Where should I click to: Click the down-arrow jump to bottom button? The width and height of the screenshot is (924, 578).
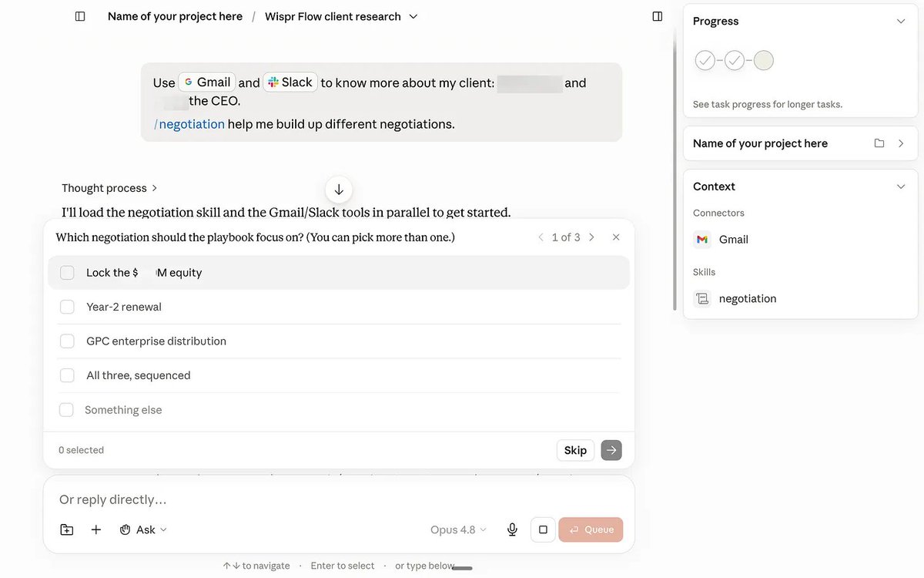click(339, 189)
